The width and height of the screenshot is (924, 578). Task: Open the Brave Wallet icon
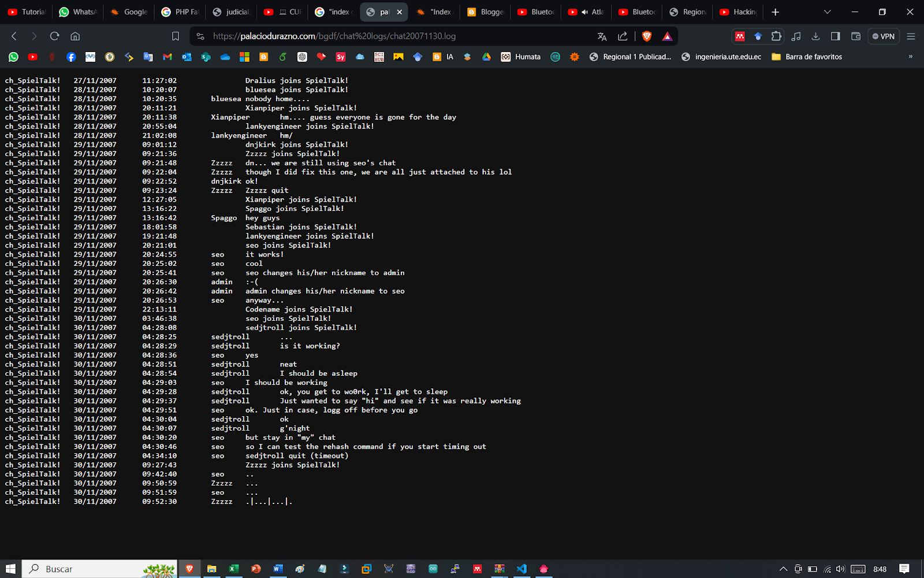click(856, 36)
